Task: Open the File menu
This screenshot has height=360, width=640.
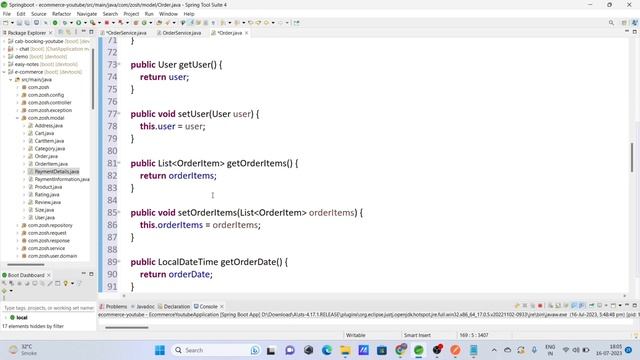Action: [7, 13]
